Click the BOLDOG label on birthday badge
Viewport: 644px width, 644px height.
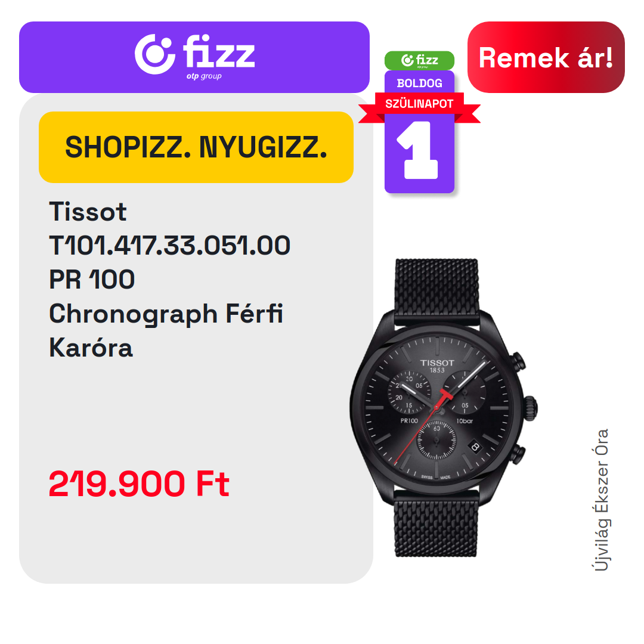(x=419, y=83)
